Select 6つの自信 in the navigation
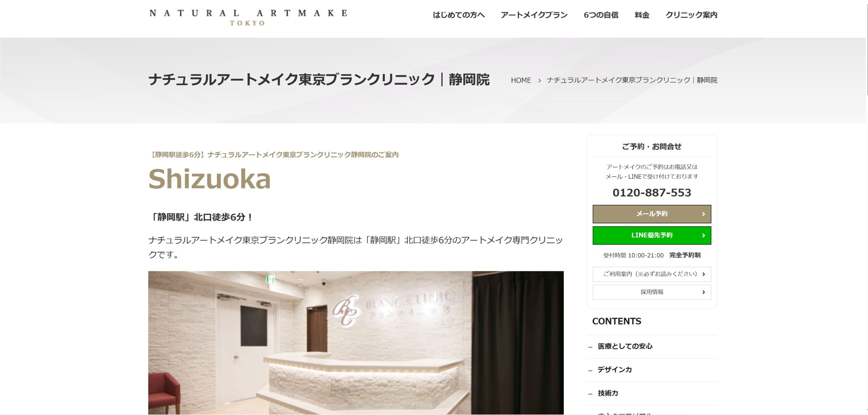 tap(601, 15)
